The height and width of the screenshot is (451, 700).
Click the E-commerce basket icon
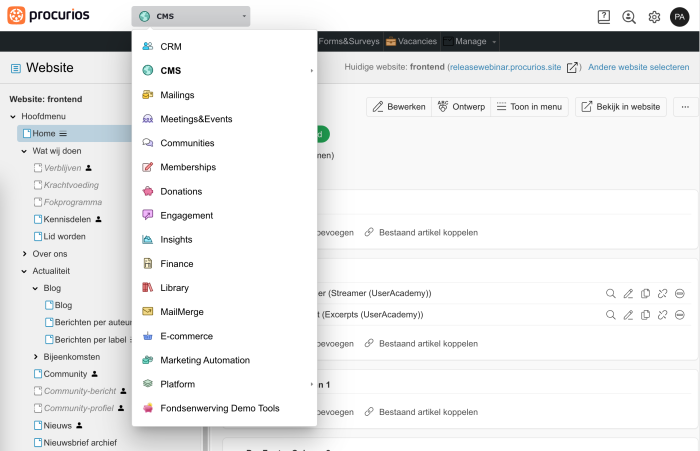[148, 336]
